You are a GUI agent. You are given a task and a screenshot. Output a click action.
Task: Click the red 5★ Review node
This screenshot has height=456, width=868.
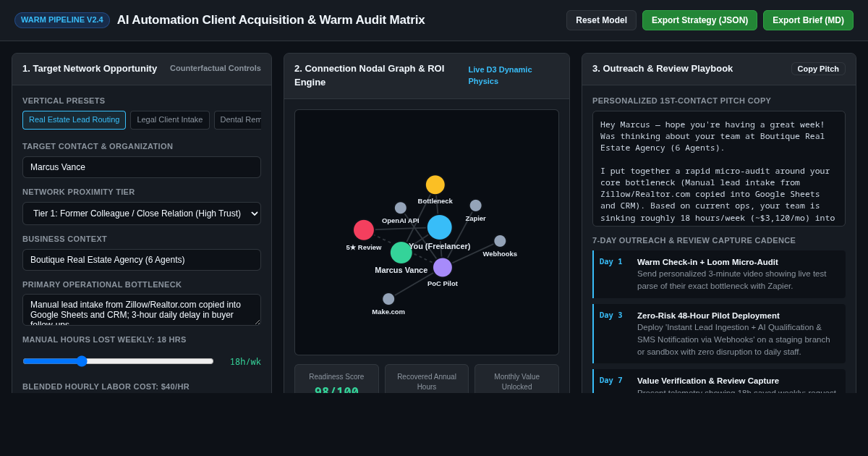click(x=364, y=230)
